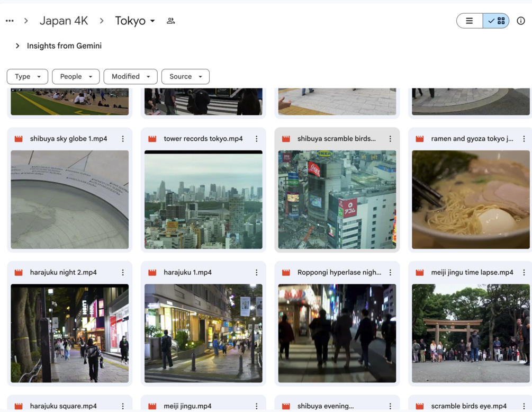532x412 pixels.
Task: Open the Source filter dropdown
Action: pyautogui.click(x=186, y=77)
